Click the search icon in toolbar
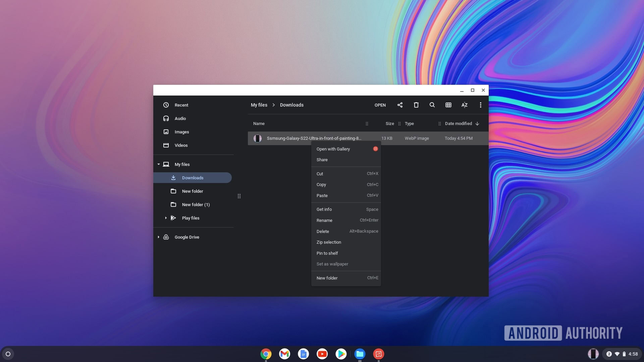 [432, 105]
